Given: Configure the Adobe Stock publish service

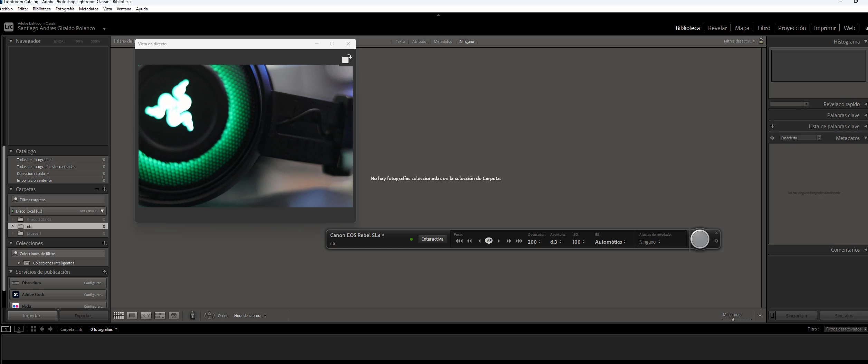Looking at the screenshot, I should 93,295.
